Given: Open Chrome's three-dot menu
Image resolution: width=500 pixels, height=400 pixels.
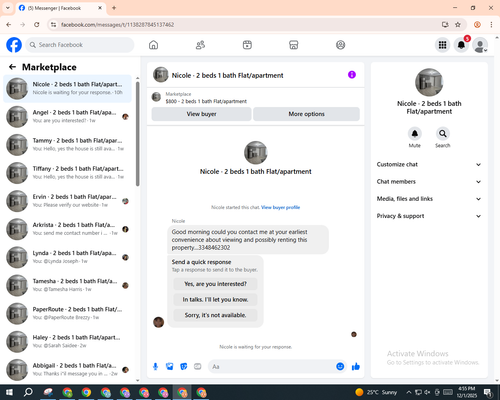Looking at the screenshot, I should click(x=491, y=25).
